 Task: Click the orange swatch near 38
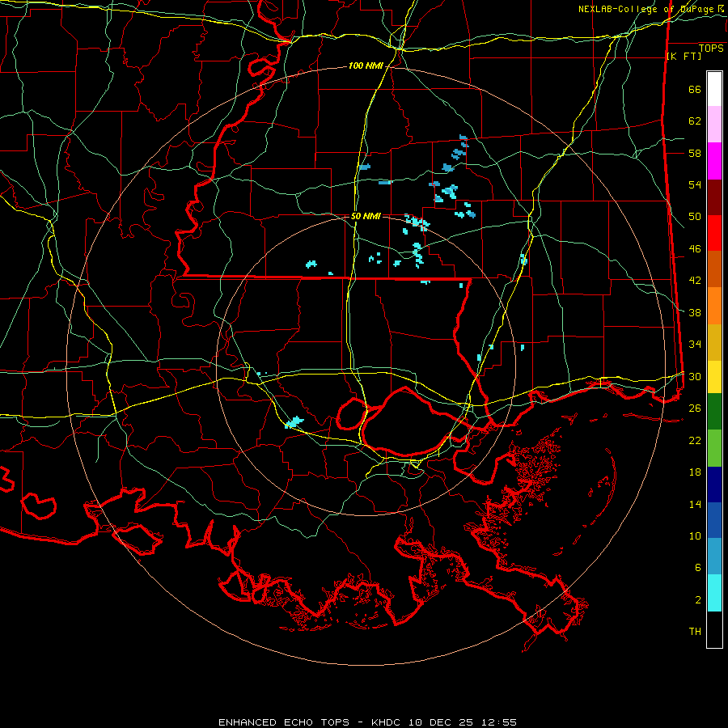pos(714,306)
